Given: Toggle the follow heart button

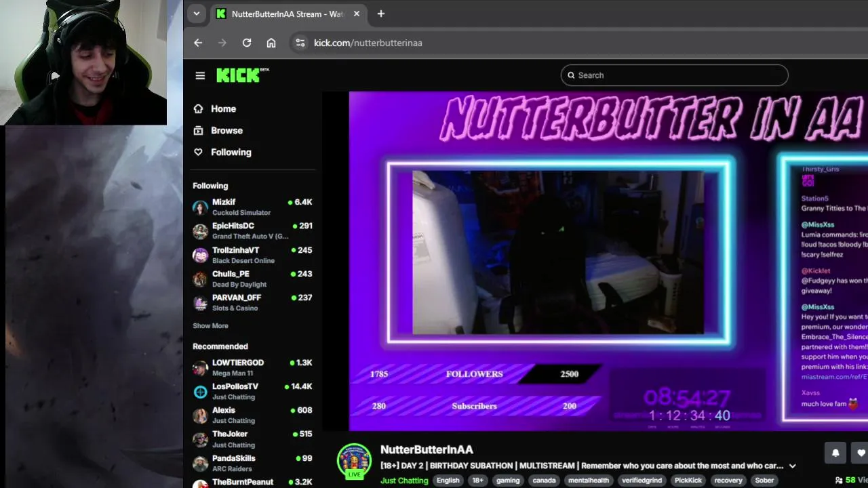Looking at the screenshot, I should point(860,453).
